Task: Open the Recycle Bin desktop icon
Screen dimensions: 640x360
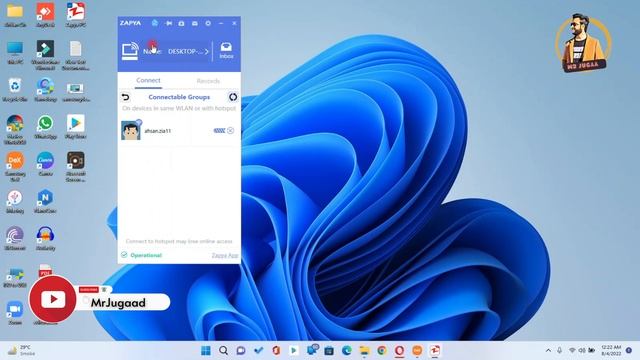Action: point(15,90)
